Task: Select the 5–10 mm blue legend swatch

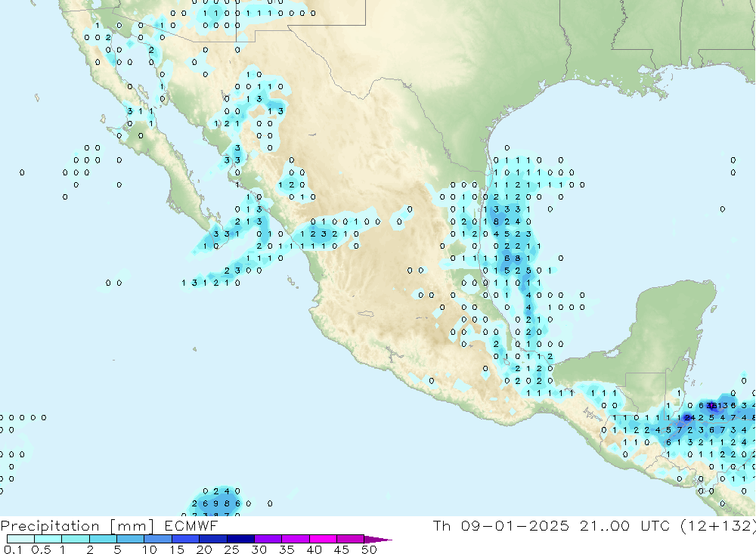Action: tap(131, 540)
